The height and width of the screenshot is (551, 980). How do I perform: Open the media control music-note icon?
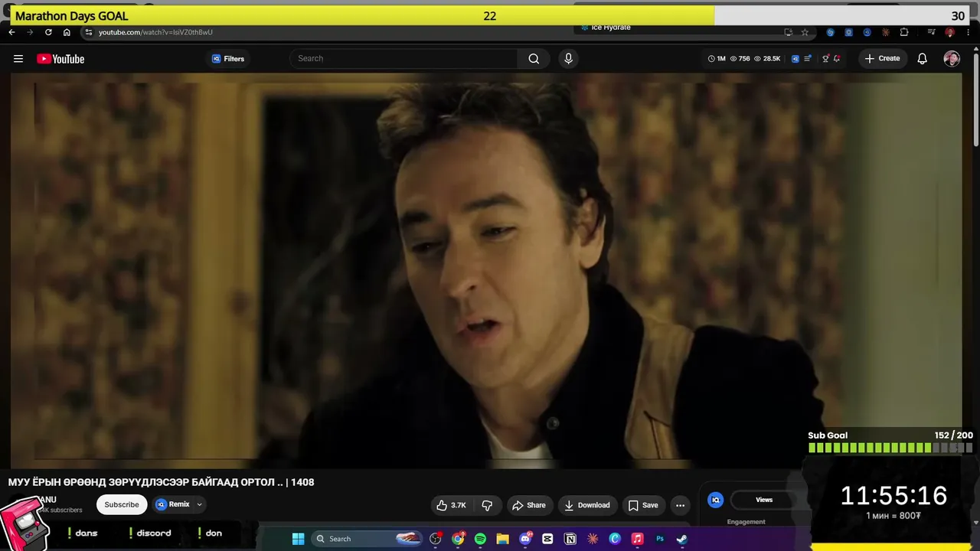click(x=931, y=32)
